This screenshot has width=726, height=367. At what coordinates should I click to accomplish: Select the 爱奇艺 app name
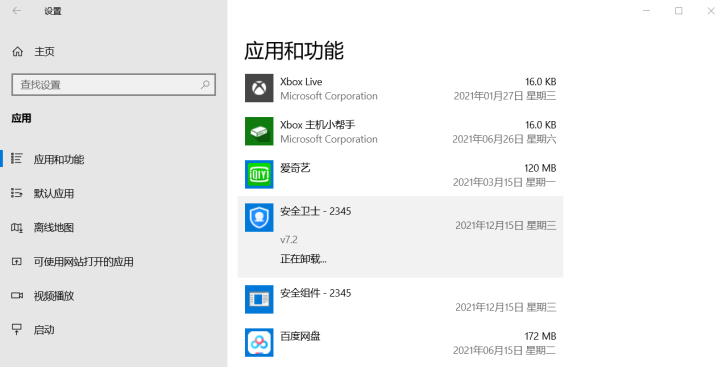295,168
